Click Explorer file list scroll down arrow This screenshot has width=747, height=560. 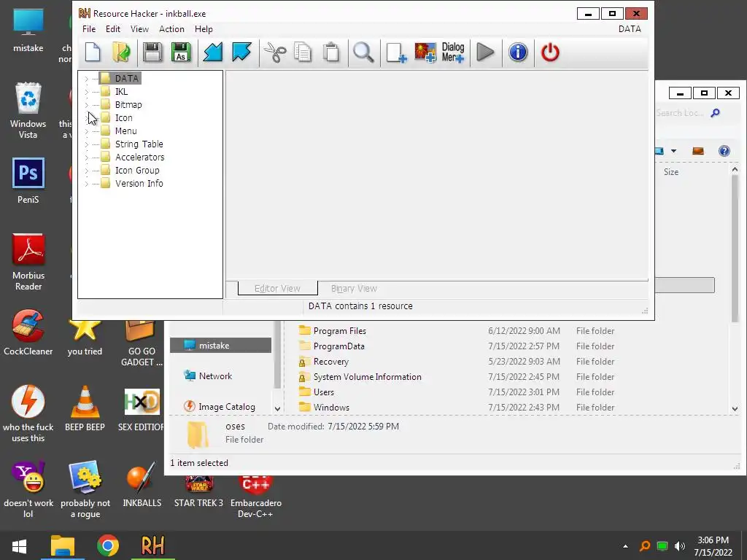tap(735, 408)
